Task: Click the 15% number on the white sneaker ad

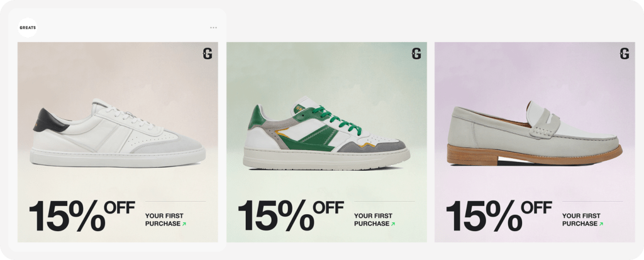Action: 66,215
